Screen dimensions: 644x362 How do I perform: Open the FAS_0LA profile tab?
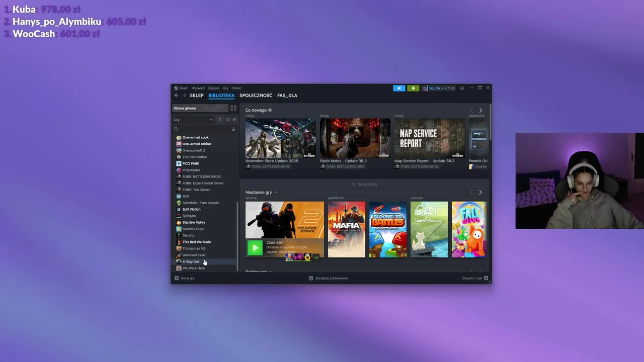[287, 96]
